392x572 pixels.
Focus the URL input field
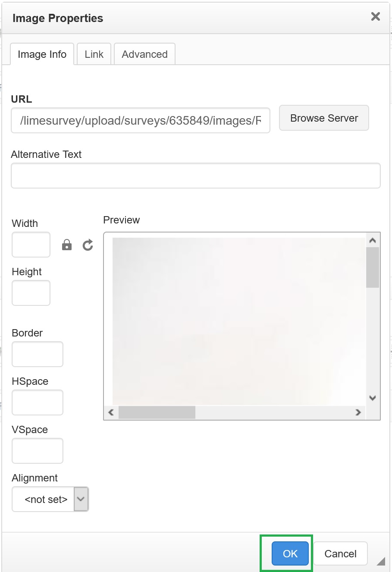[141, 121]
